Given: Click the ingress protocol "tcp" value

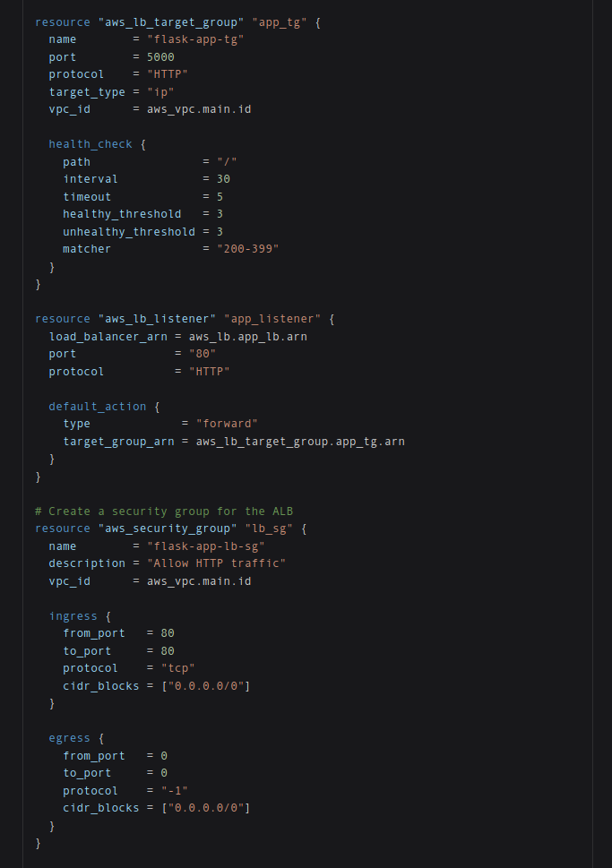Looking at the screenshot, I should tap(177, 668).
